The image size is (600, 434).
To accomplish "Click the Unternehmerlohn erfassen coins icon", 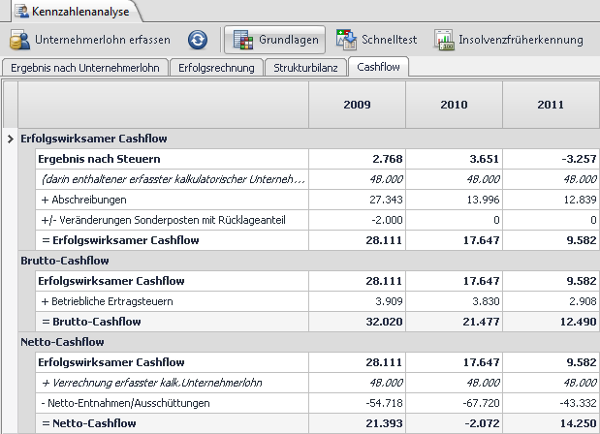I will [20, 40].
